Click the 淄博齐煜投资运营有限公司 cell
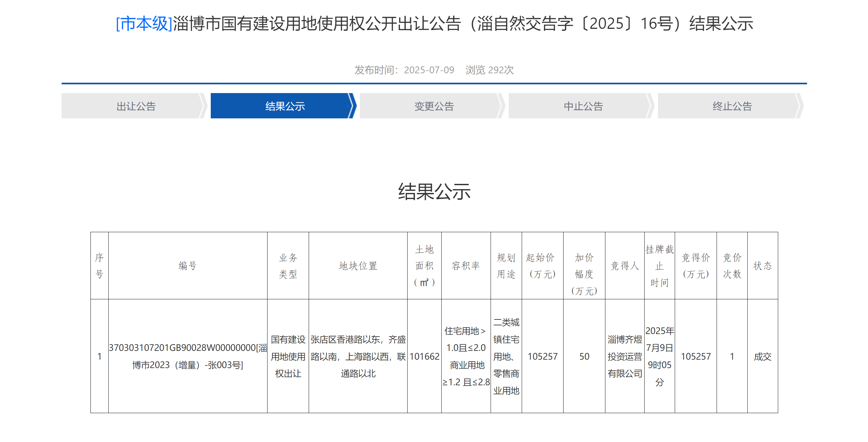868x442 pixels. point(625,356)
